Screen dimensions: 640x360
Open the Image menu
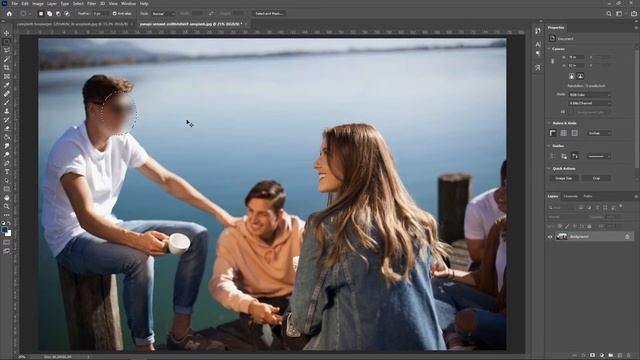pyautogui.click(x=38, y=4)
